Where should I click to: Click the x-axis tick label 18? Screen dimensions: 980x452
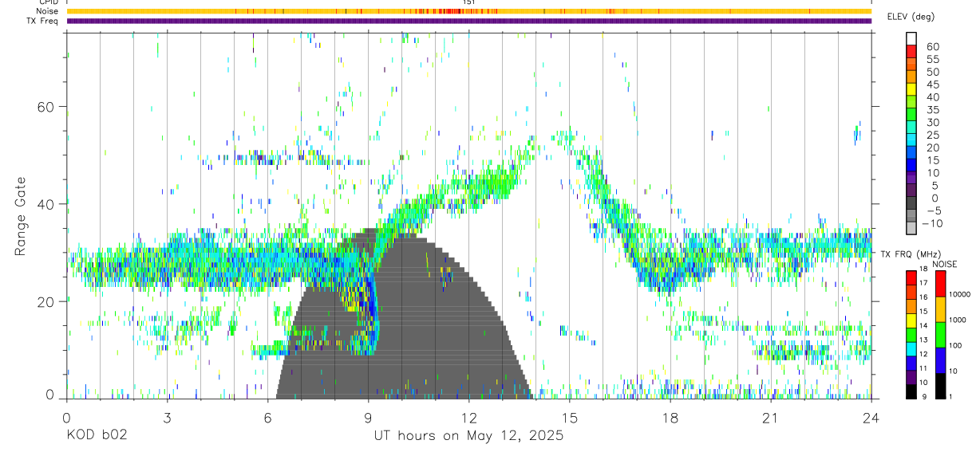[x=670, y=418]
